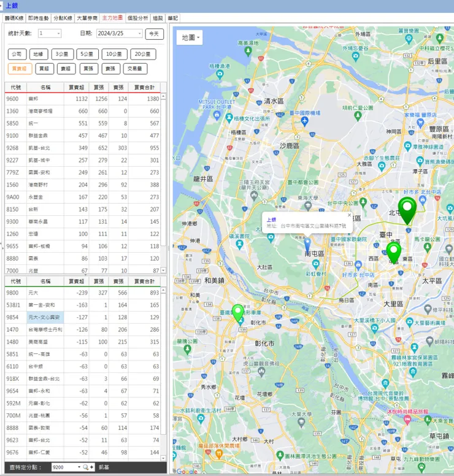The width and height of the screenshot is (454, 476).
Task: Switch to the 分點K線 tab
Action: click(x=63, y=18)
